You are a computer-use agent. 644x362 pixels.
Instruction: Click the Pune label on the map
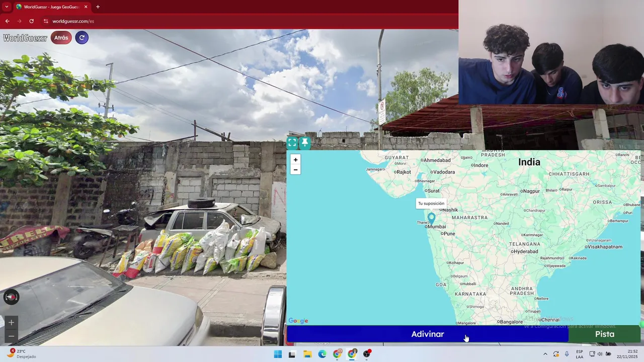tap(449, 234)
